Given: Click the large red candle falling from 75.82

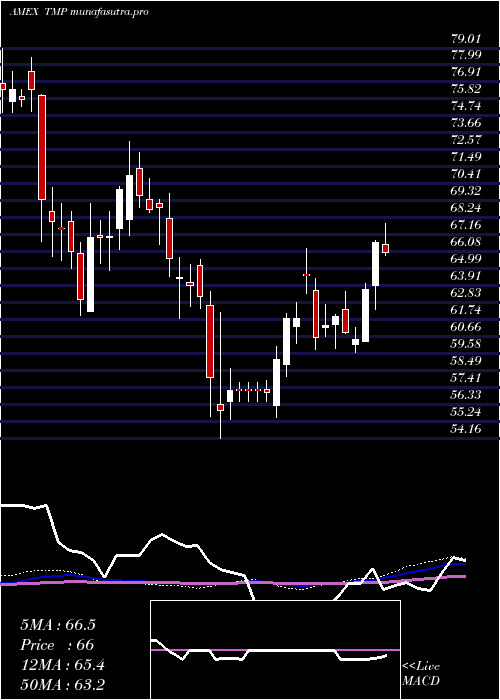Looking at the screenshot, I should click(x=42, y=147).
